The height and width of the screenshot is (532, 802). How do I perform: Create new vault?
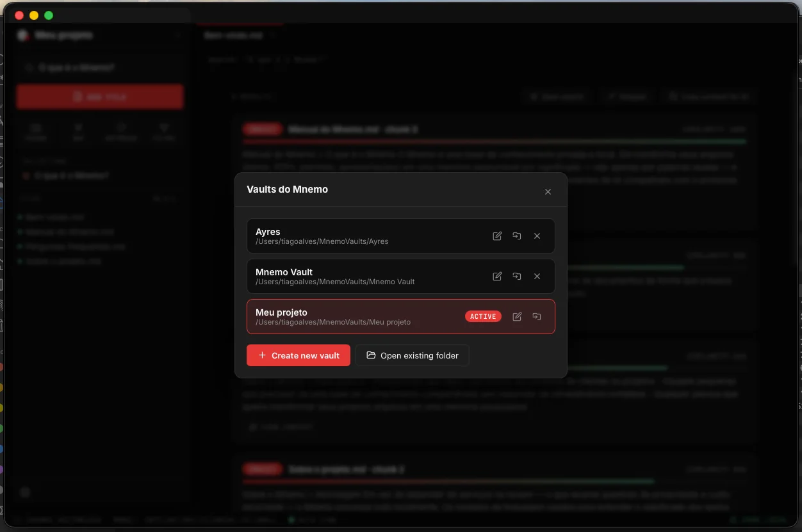click(x=299, y=355)
